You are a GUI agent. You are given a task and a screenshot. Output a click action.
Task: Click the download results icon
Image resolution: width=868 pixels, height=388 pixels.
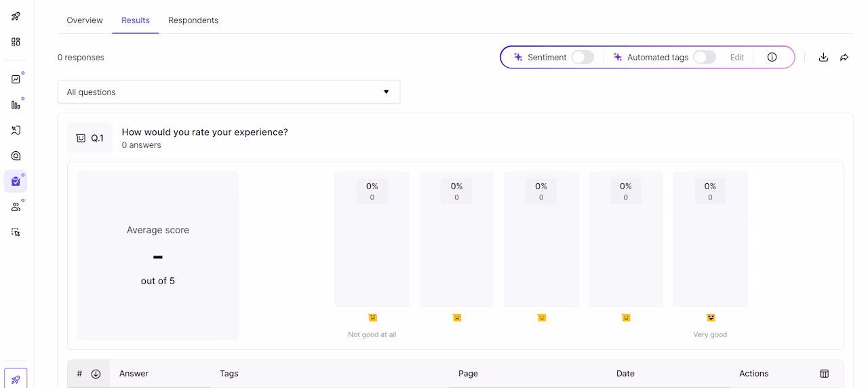click(823, 58)
